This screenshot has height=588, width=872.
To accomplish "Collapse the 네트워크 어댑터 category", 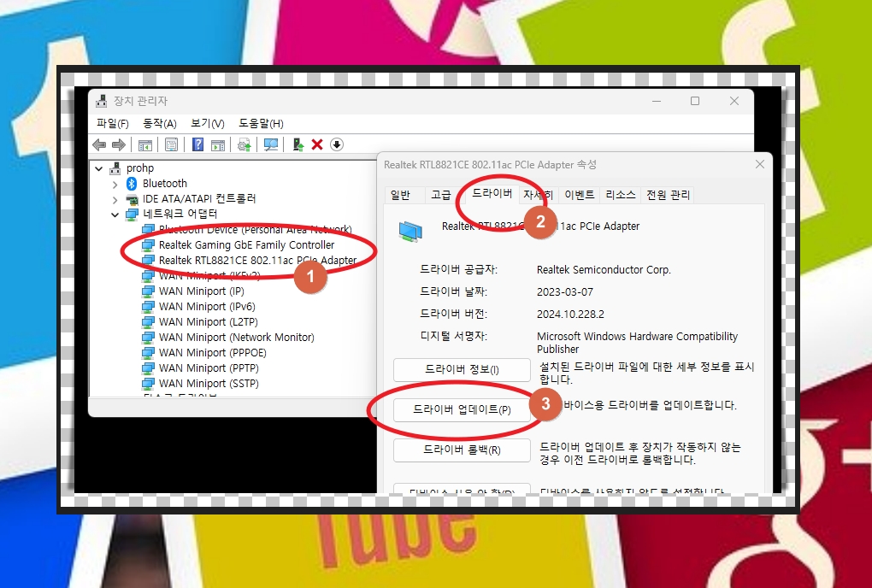I will [115, 215].
